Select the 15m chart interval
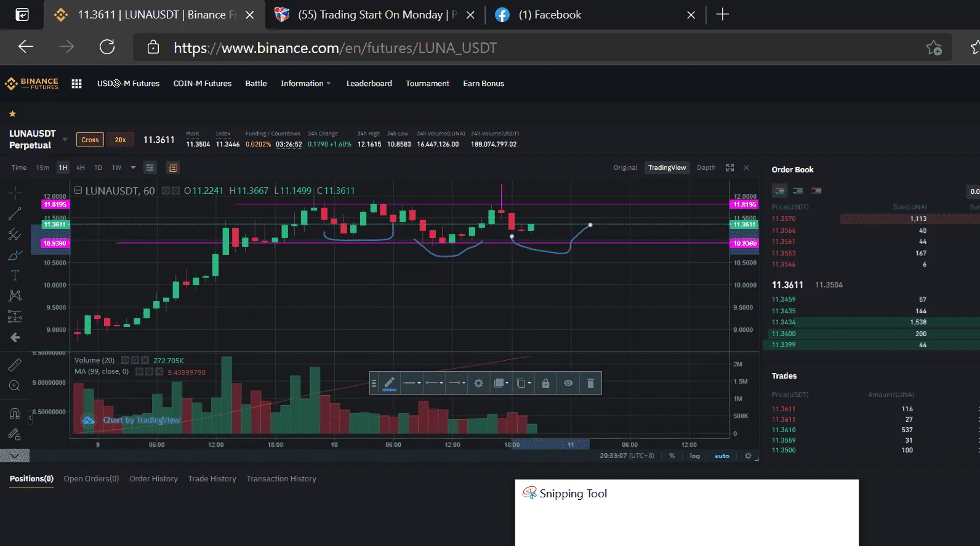 point(42,167)
